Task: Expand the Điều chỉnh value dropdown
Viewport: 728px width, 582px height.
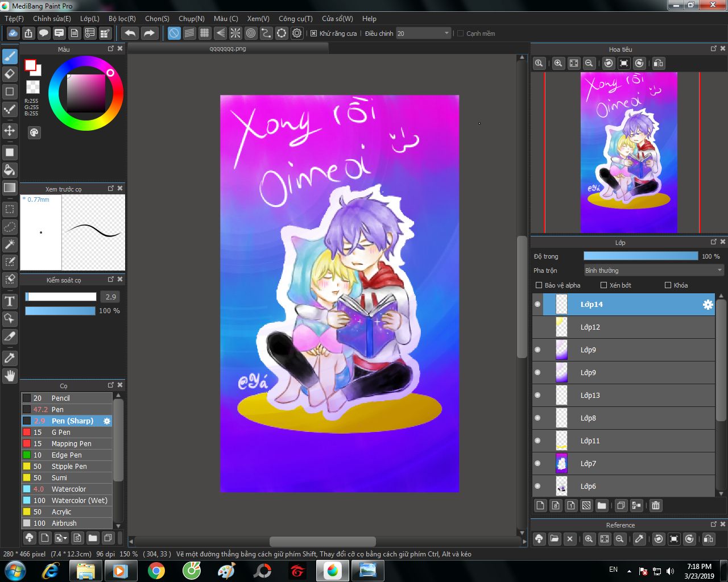Action: click(x=446, y=34)
